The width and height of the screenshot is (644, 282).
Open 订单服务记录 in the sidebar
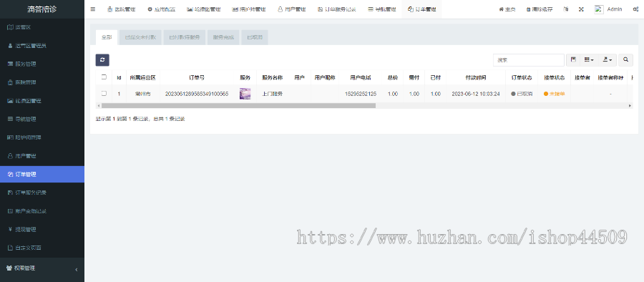pyautogui.click(x=42, y=193)
